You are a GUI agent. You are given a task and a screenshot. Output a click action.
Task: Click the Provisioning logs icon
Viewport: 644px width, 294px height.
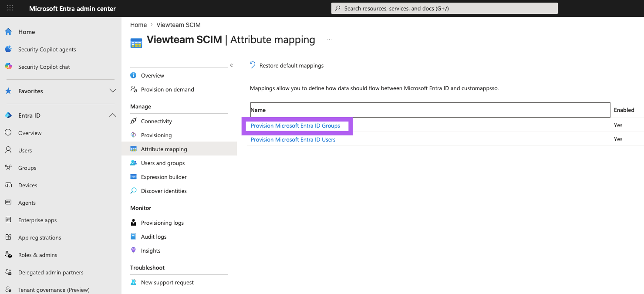[134, 223]
